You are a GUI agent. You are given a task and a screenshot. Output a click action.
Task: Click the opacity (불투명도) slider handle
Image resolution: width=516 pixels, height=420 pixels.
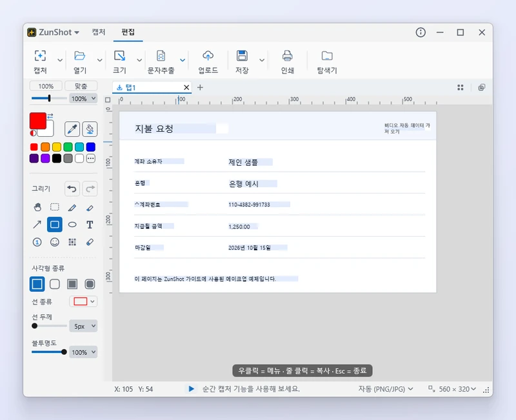click(64, 352)
